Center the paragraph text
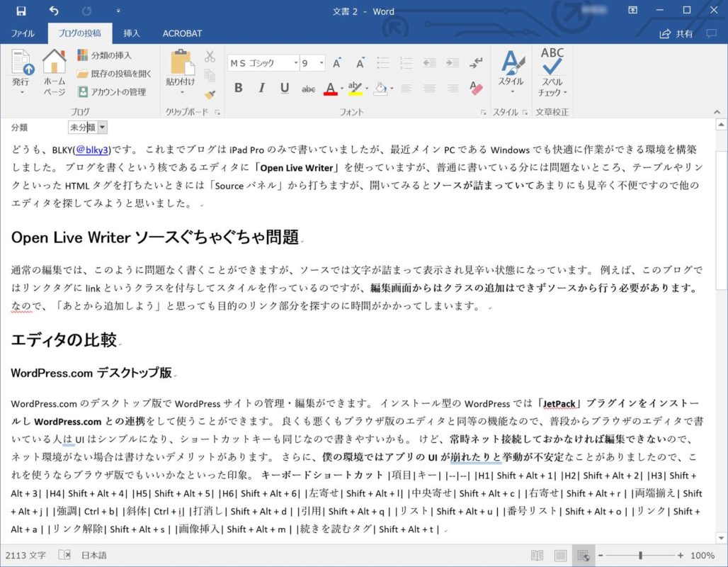728x567 pixels. [429, 88]
